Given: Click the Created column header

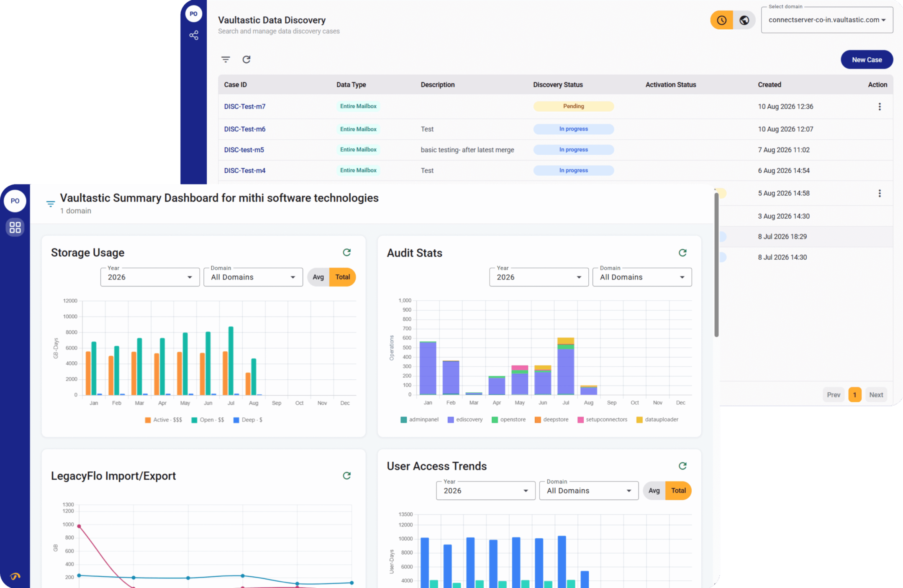Looking at the screenshot, I should pyautogui.click(x=770, y=84).
